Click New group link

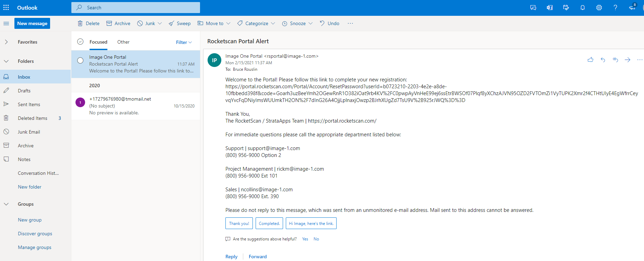30,220
